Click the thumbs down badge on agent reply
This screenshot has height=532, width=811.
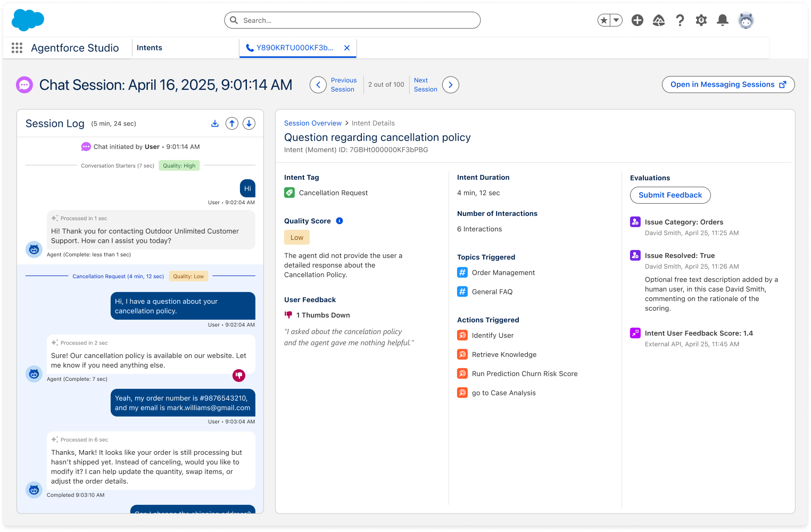[x=239, y=375]
